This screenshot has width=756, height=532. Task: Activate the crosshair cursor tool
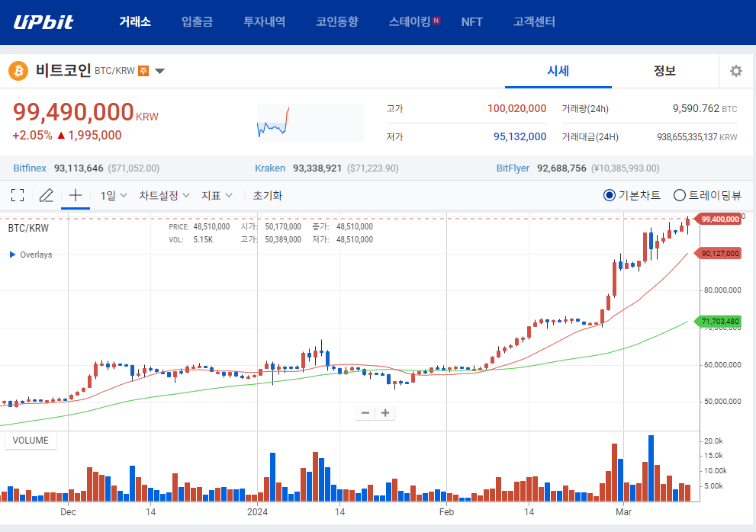point(75,195)
